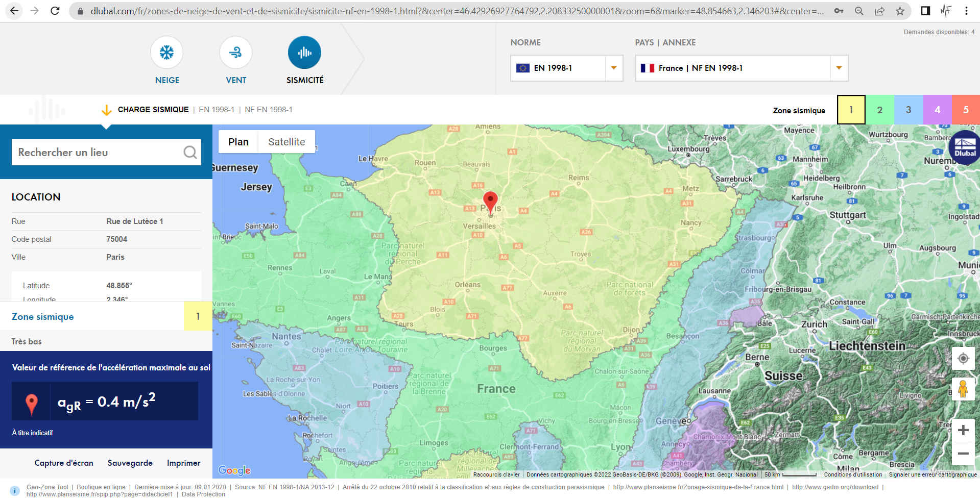
Task: Click the search magnifier in the location field
Action: pos(189,152)
